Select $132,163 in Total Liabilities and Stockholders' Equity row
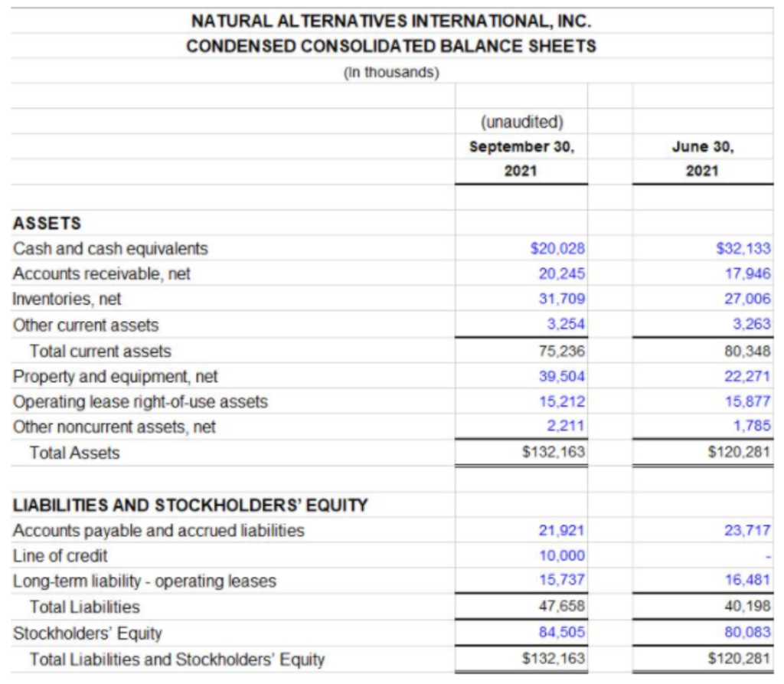The image size is (784, 684). (x=553, y=658)
